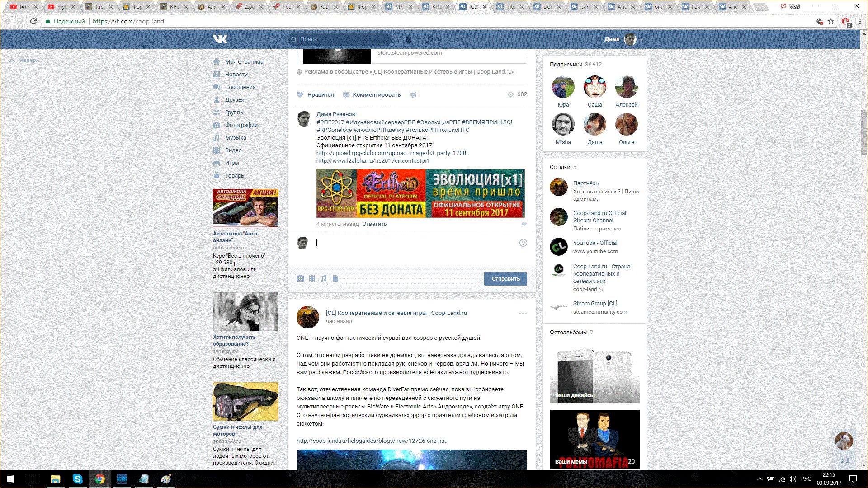Screen dimensions: 868x488
Task: Switch the РУС input language
Action: coord(806,479)
